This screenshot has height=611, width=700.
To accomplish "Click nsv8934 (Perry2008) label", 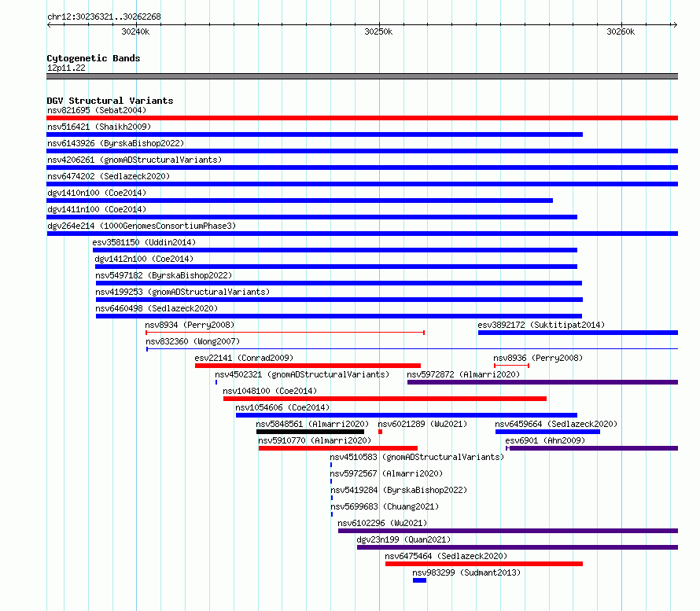I will point(190,325).
